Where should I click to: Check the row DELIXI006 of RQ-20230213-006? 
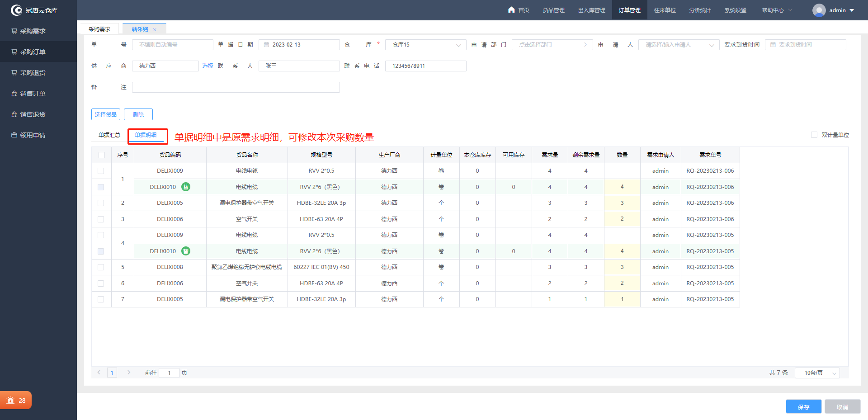pos(101,219)
